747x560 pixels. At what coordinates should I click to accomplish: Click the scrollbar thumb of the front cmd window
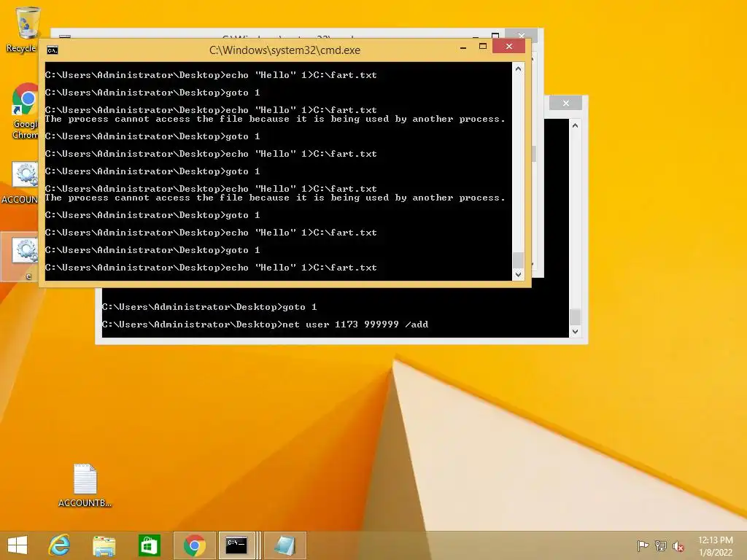tap(519, 260)
